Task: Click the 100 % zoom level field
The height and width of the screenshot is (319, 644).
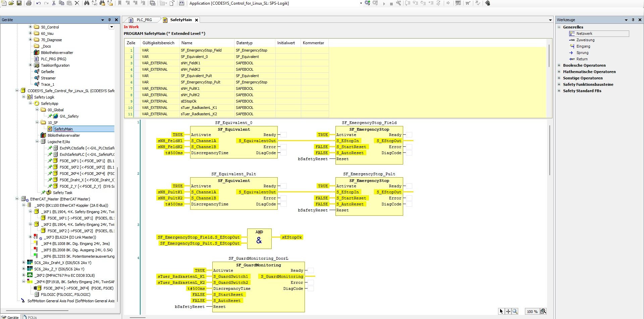Action: coord(532,312)
